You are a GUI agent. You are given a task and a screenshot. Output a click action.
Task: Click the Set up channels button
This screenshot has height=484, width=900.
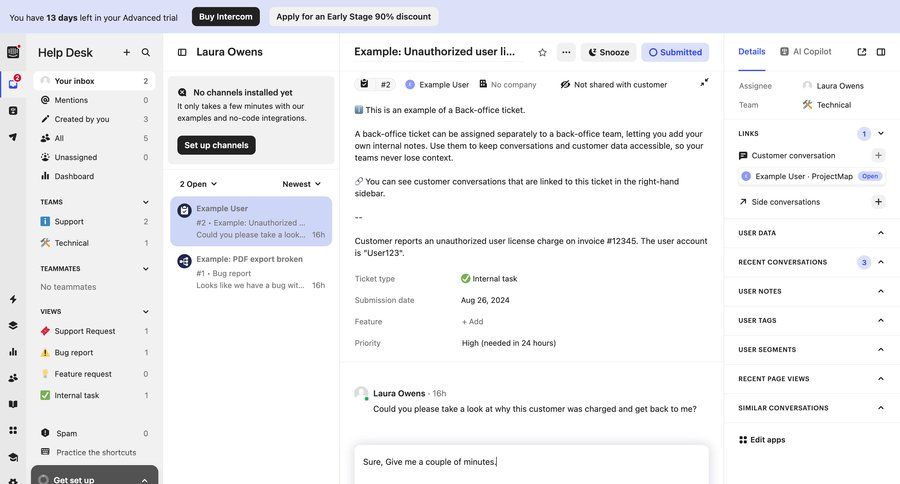[216, 145]
